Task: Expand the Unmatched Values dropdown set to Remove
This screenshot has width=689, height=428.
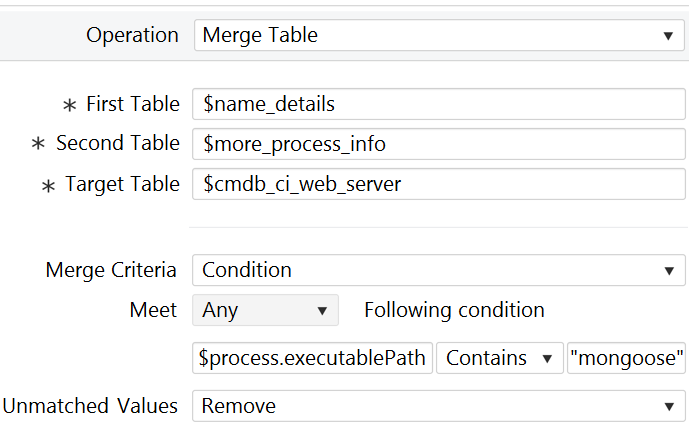Action: pos(437,406)
